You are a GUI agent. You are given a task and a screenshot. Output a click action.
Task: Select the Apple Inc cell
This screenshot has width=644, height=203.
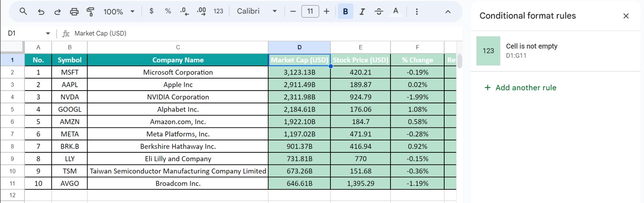point(178,85)
